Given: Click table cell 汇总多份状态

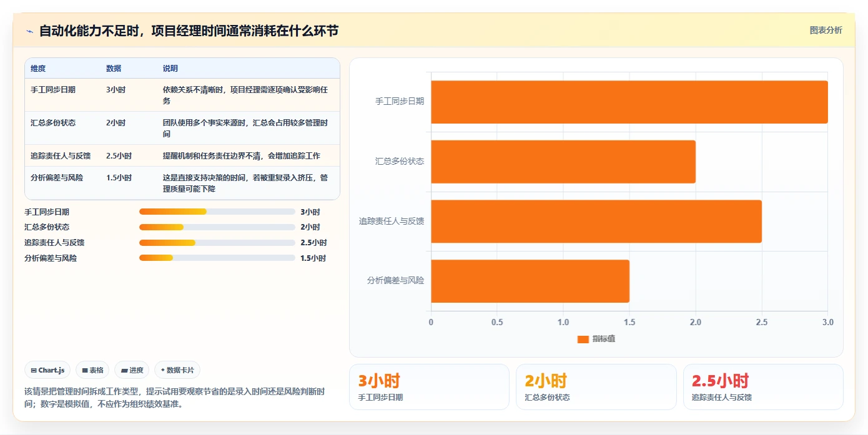Looking at the screenshot, I should [x=53, y=123].
